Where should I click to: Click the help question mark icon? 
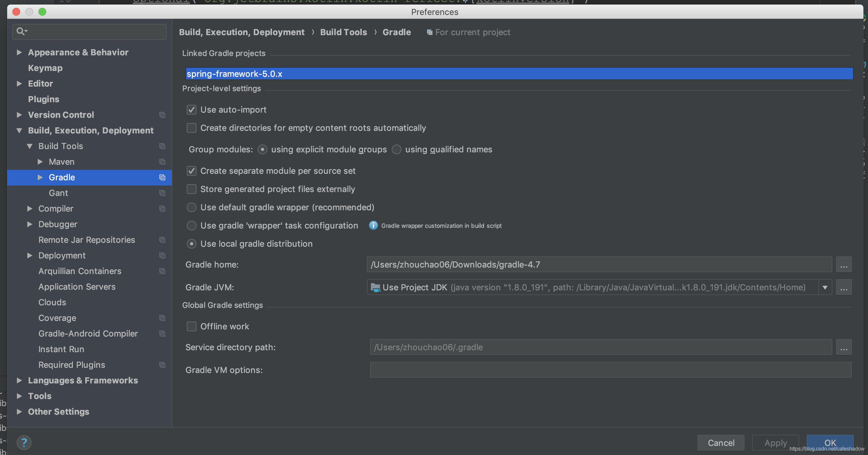[x=24, y=442]
